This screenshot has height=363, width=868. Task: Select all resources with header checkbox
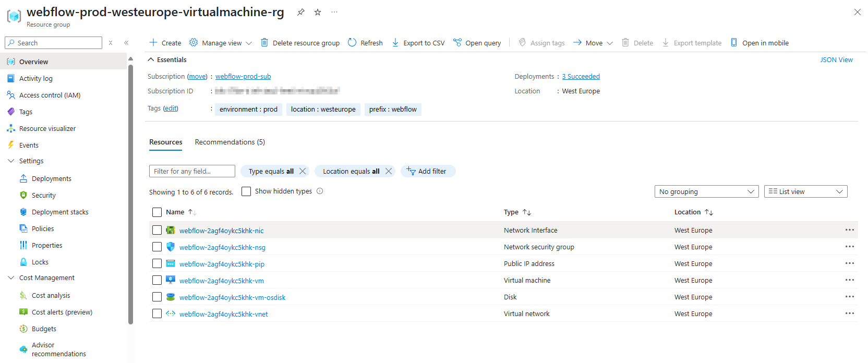click(157, 212)
